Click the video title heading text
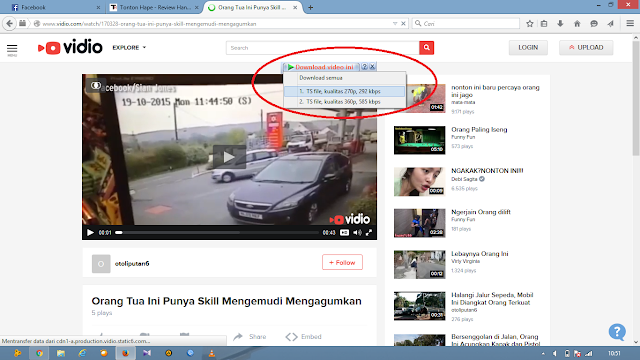The width and height of the screenshot is (640, 360). pyautogui.click(x=227, y=301)
